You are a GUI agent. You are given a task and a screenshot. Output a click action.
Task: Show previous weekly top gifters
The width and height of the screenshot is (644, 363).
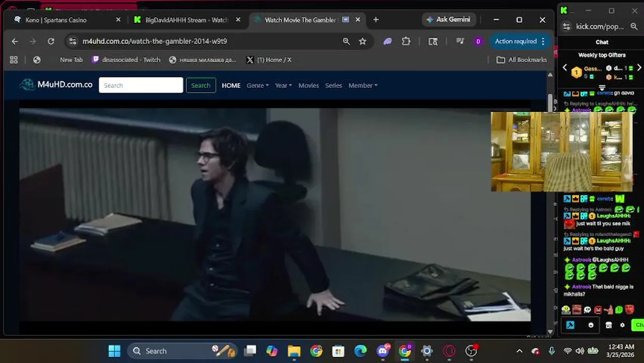[x=564, y=68]
